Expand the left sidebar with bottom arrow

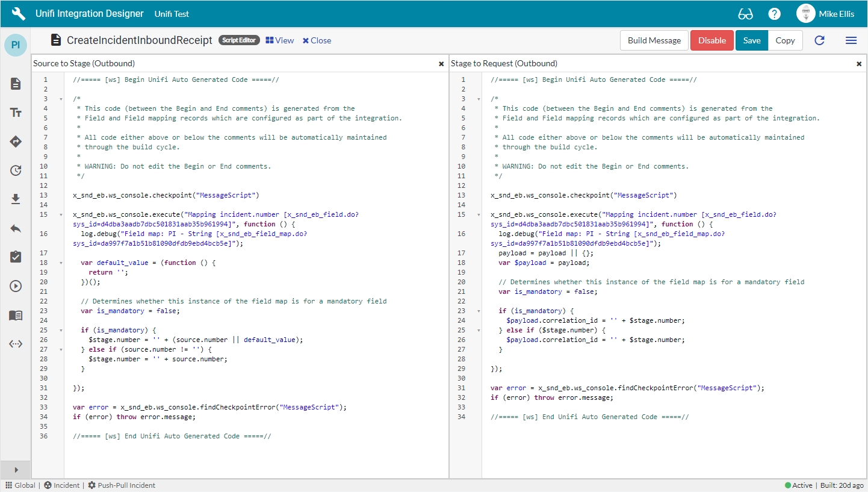[16, 470]
